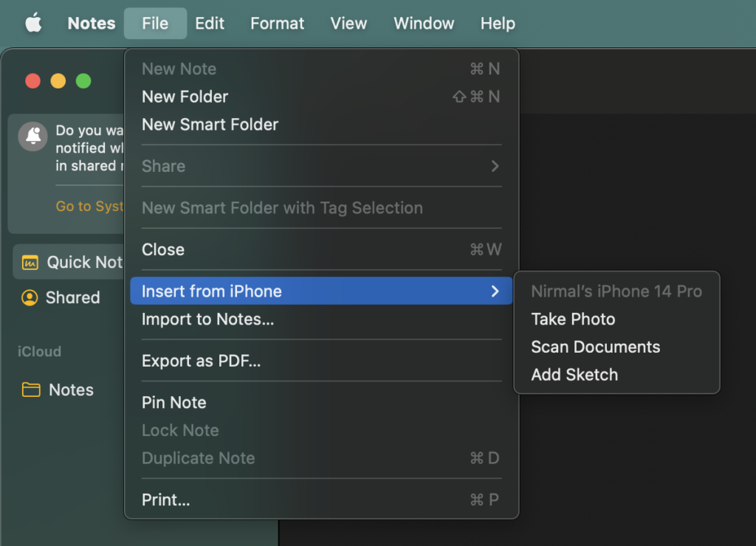Click the notification bell icon

(x=32, y=136)
